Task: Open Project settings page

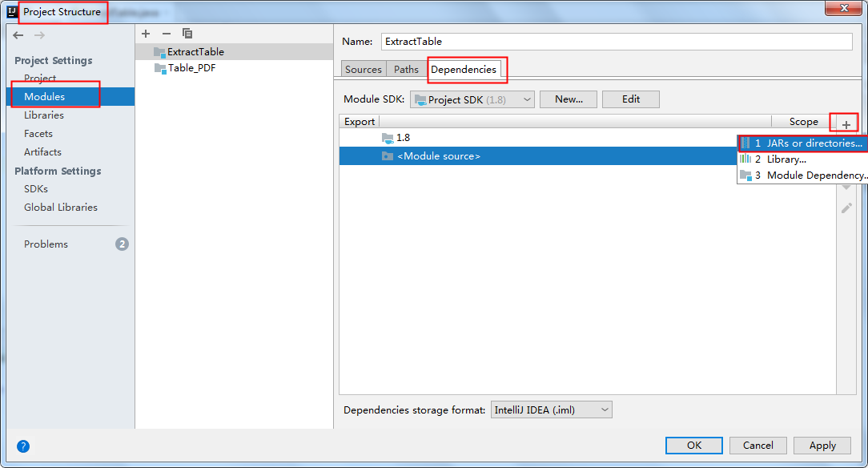Action: click(x=40, y=78)
